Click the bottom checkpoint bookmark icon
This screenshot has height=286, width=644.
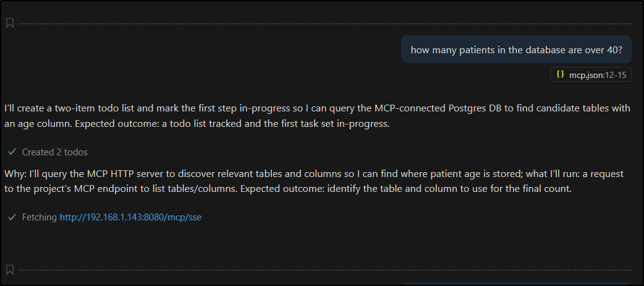coord(10,270)
